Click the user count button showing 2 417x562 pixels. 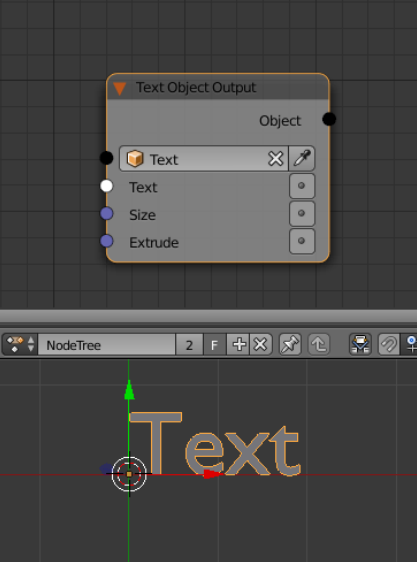pyautogui.click(x=189, y=345)
